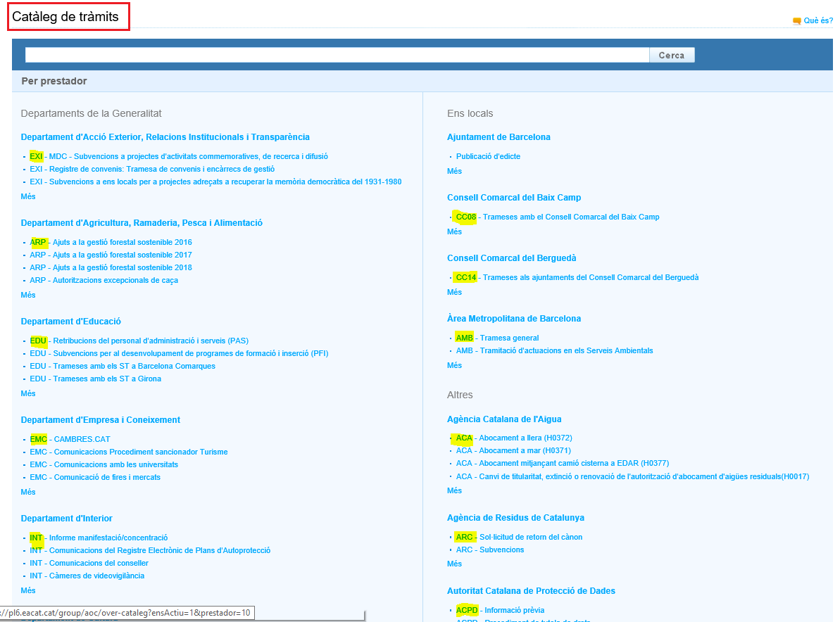
Task: Open the Departament d'Interior heading link
Action: [x=66, y=519]
